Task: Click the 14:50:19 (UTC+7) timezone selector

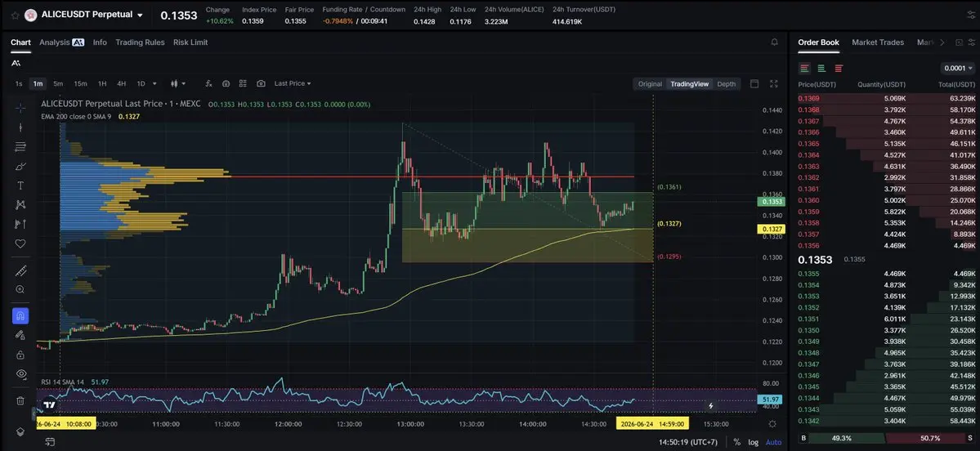Action: [688, 442]
